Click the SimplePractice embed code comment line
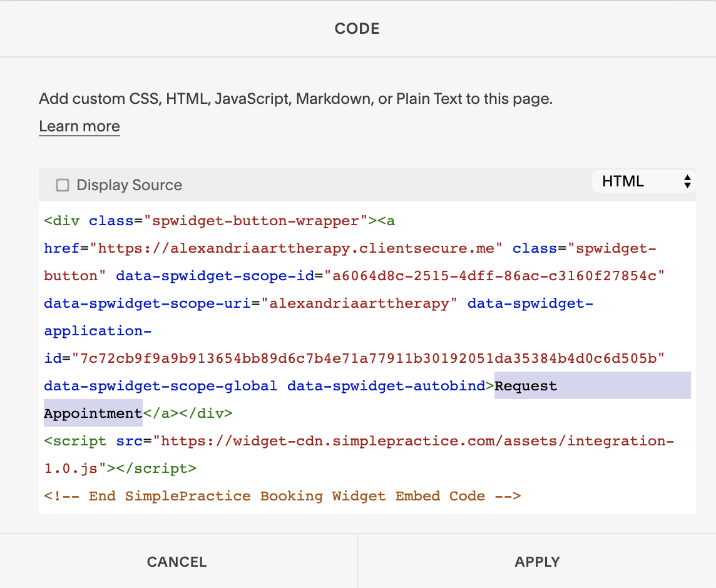 tap(282, 495)
